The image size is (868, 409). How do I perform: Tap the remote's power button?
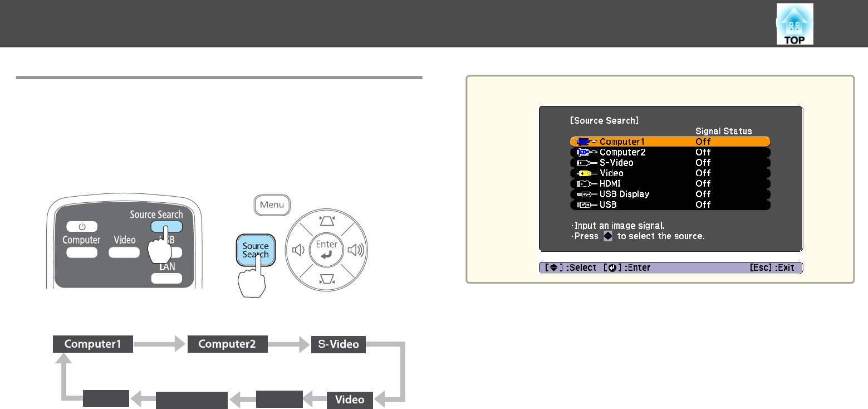(82, 226)
